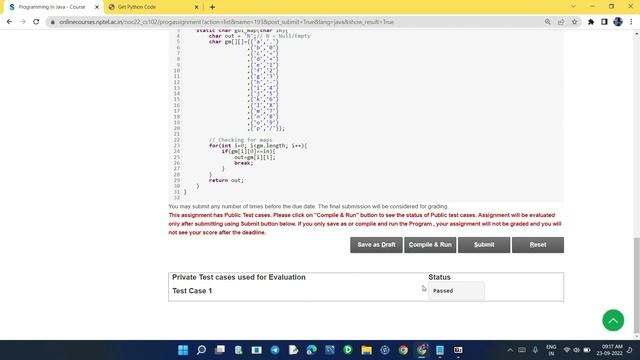640x360 pixels.
Task: Click the page vertical scrollbar
Action: (x=636, y=286)
